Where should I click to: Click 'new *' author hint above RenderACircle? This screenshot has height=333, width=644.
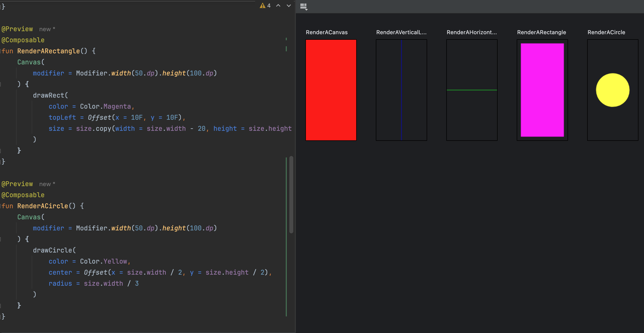click(x=47, y=184)
